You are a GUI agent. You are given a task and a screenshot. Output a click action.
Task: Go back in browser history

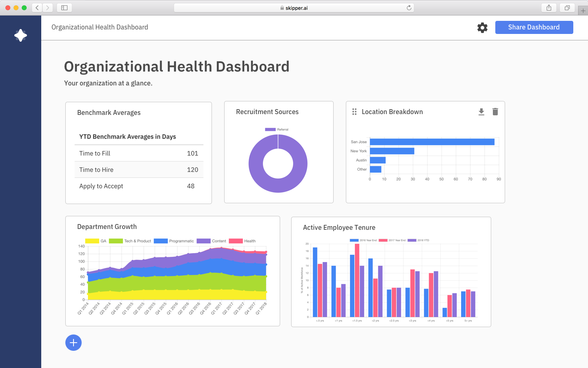tap(37, 8)
